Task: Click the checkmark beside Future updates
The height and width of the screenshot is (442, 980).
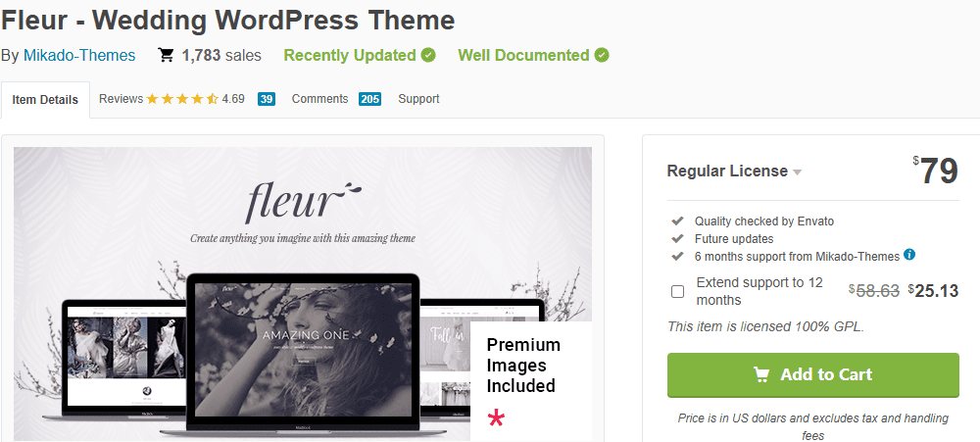Action: (677, 238)
